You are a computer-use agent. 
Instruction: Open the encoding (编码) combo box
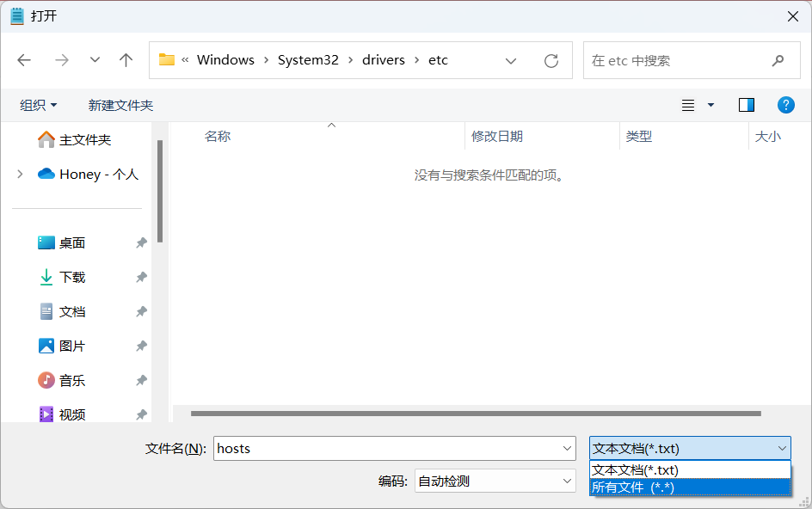[x=495, y=481]
